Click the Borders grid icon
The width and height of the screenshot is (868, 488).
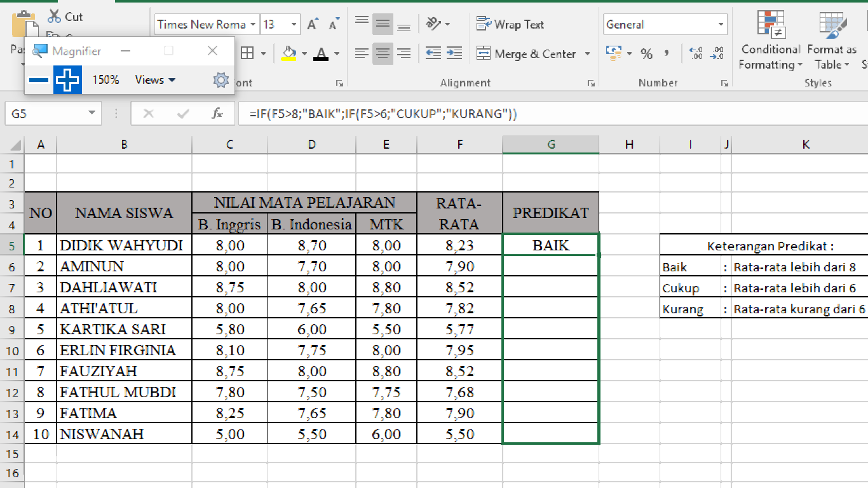[x=247, y=53]
